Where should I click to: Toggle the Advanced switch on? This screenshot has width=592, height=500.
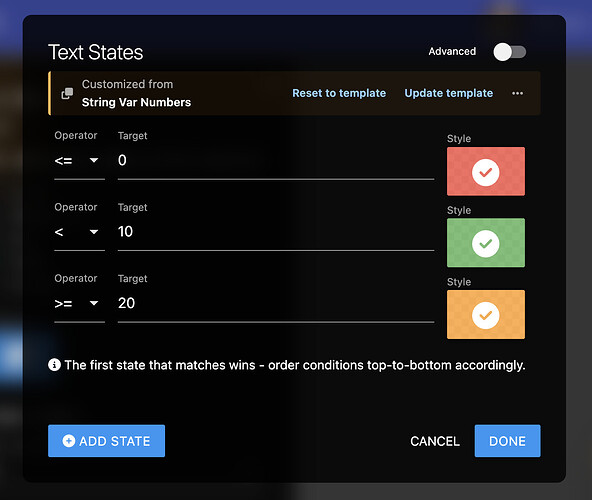[x=510, y=52]
